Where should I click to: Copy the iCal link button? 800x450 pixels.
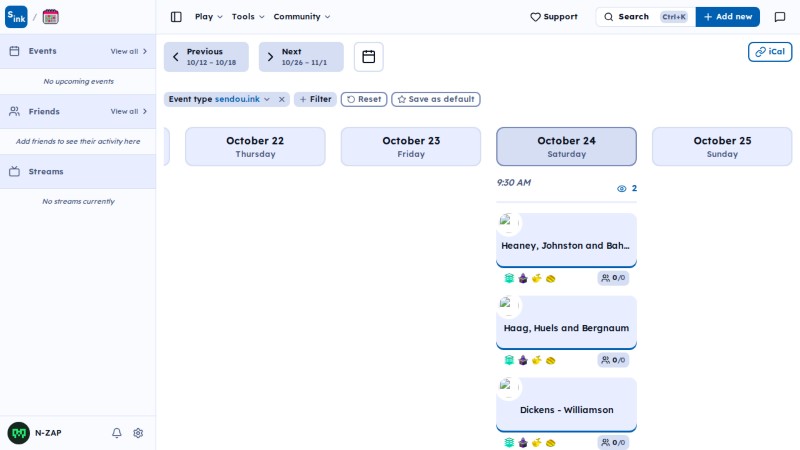(x=770, y=52)
